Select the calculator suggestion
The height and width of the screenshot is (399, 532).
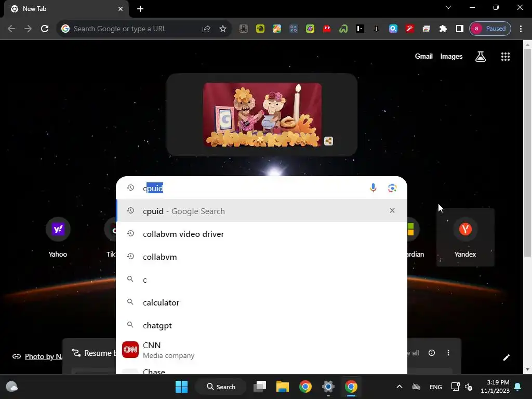point(261,302)
